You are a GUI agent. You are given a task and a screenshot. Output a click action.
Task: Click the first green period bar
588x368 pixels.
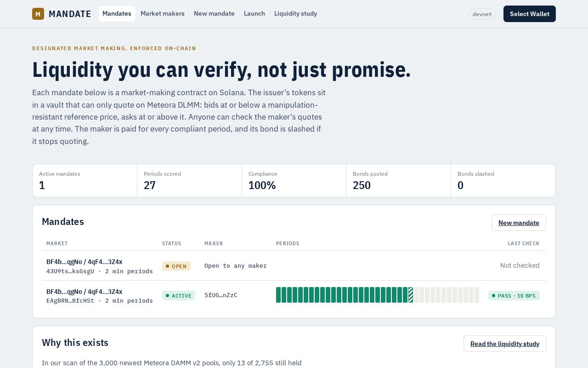coord(278,295)
